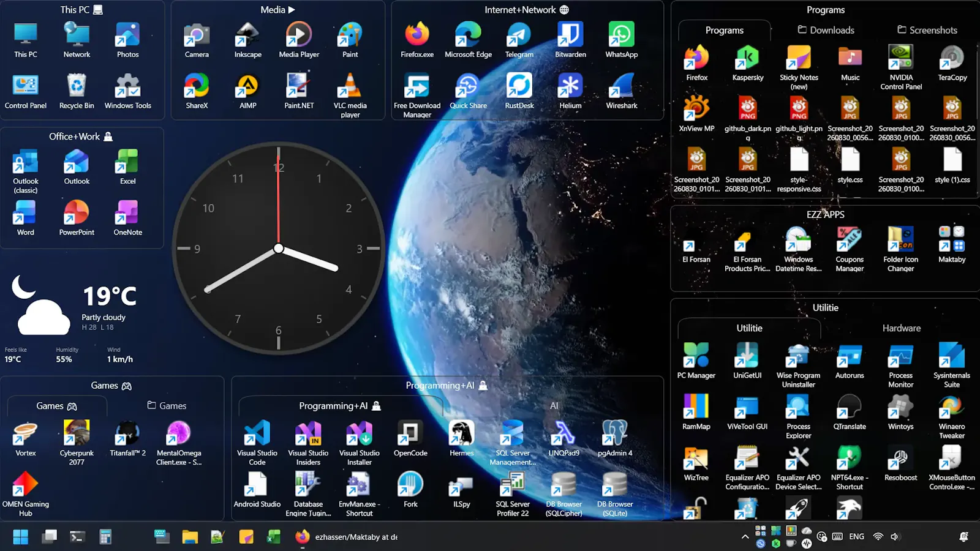
Task: Open Free Download Manager
Action: pyautogui.click(x=417, y=95)
